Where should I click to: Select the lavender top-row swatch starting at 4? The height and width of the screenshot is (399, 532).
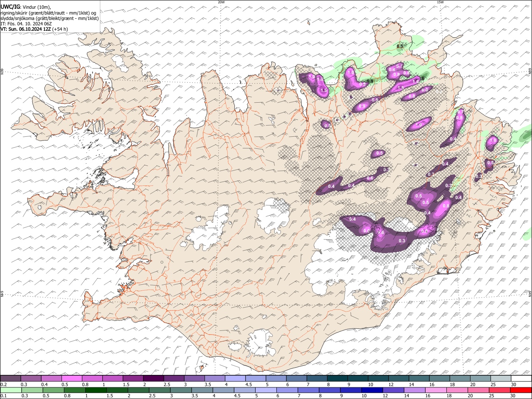pyautogui.click(x=235, y=379)
